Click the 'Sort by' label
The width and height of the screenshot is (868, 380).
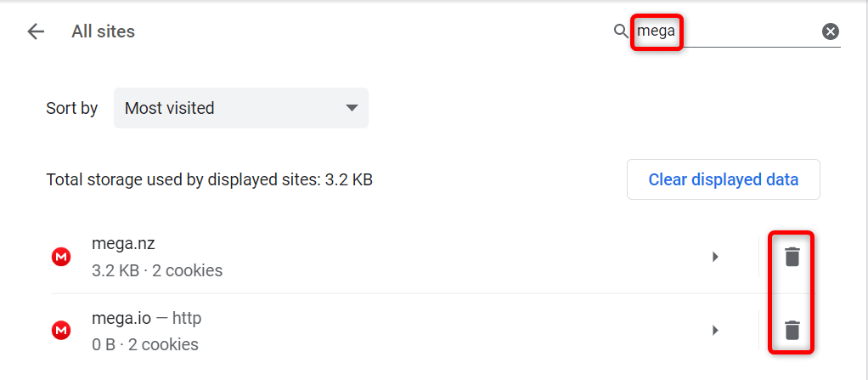click(x=71, y=109)
